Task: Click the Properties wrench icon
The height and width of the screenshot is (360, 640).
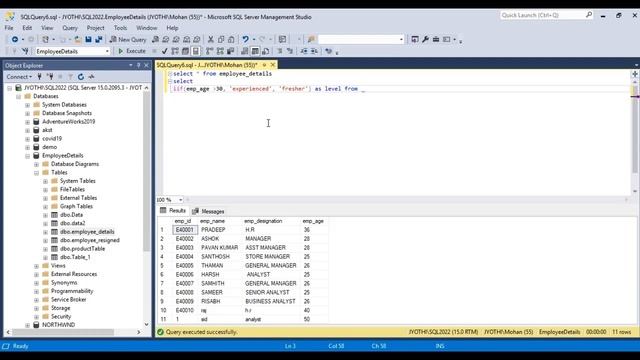Action: [x=425, y=40]
